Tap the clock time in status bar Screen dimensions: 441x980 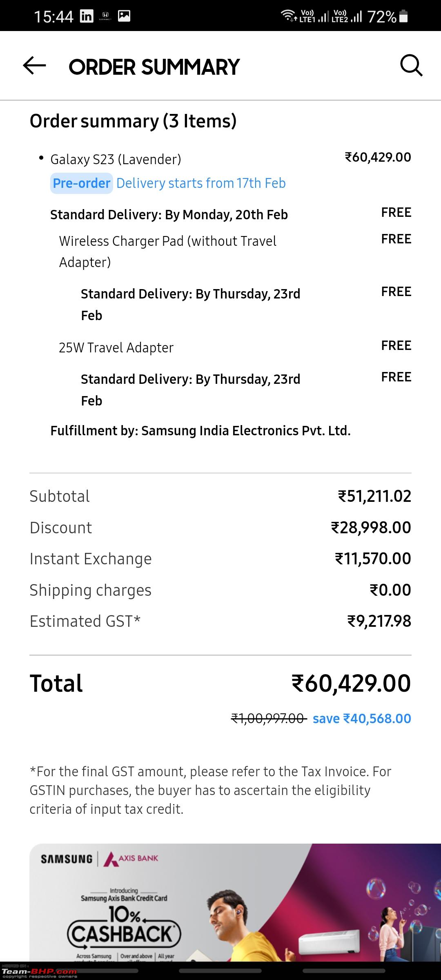[x=53, y=17]
